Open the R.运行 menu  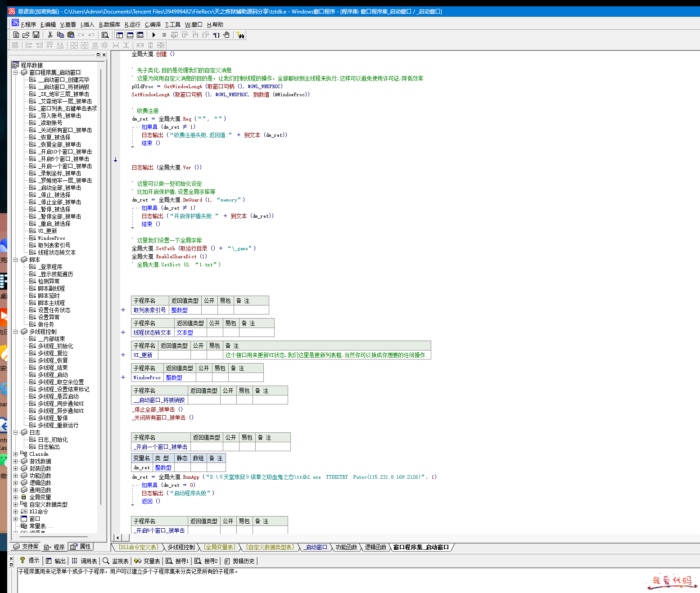[x=132, y=25]
